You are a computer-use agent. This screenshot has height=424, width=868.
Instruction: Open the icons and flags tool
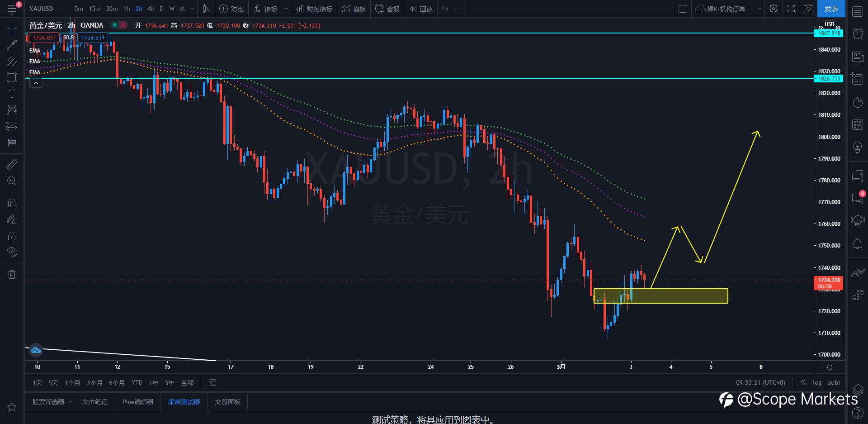point(12,143)
